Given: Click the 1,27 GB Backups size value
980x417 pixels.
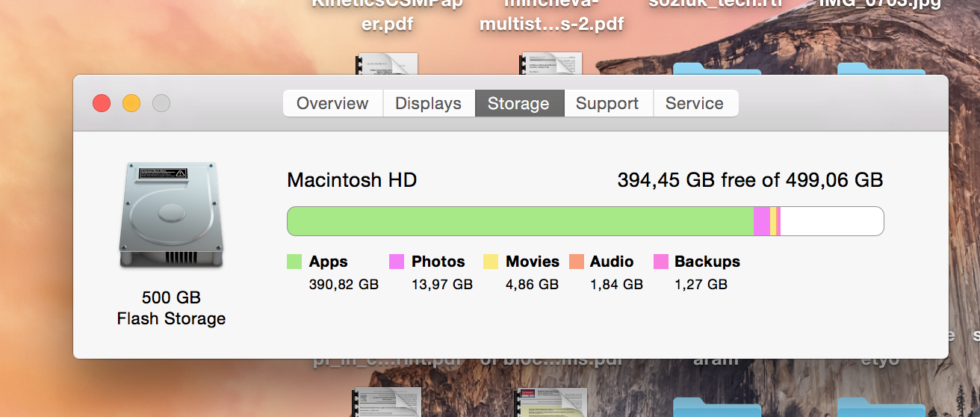Looking at the screenshot, I should click(x=701, y=285).
